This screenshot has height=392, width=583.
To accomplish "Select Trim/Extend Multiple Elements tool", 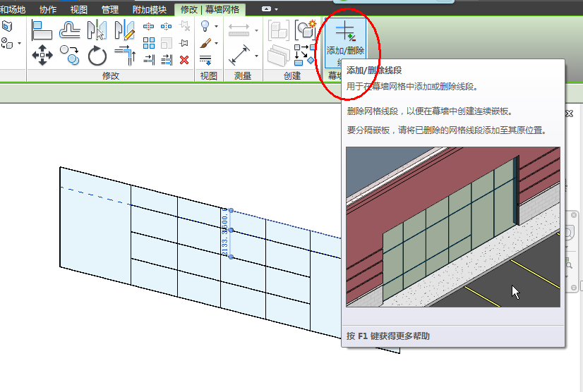I will coord(167,59).
